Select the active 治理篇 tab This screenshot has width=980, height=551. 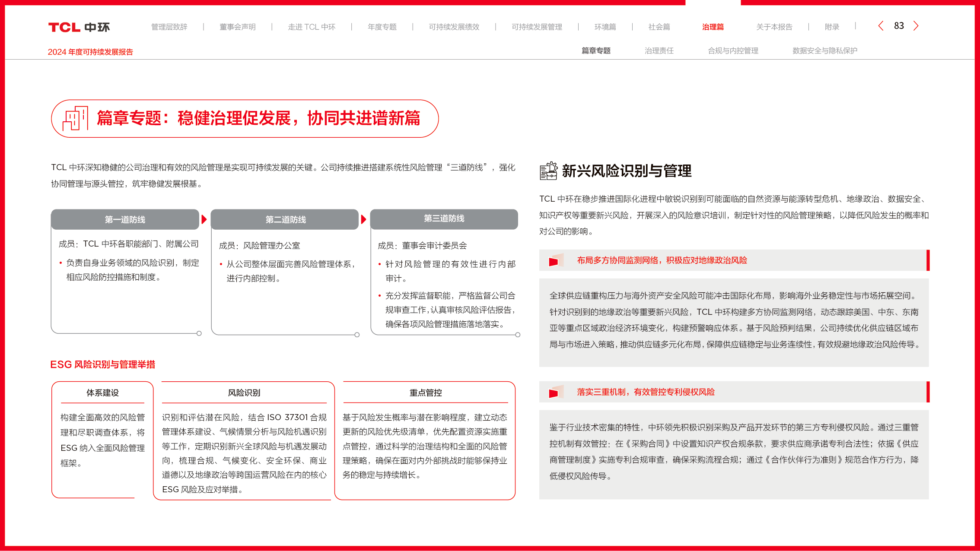click(x=713, y=27)
